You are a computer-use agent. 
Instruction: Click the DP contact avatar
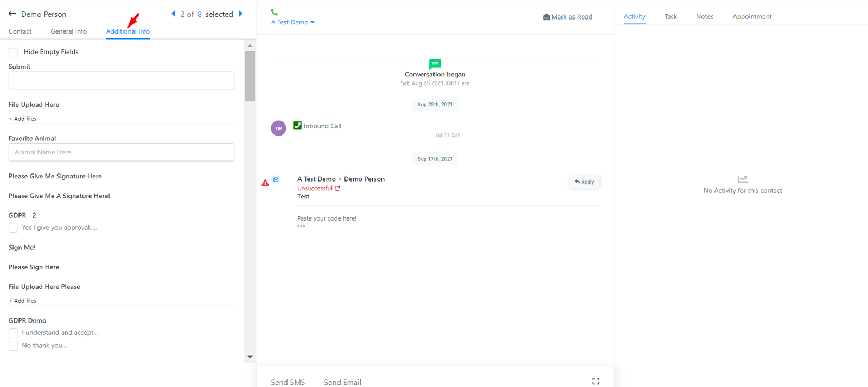pyautogui.click(x=278, y=128)
